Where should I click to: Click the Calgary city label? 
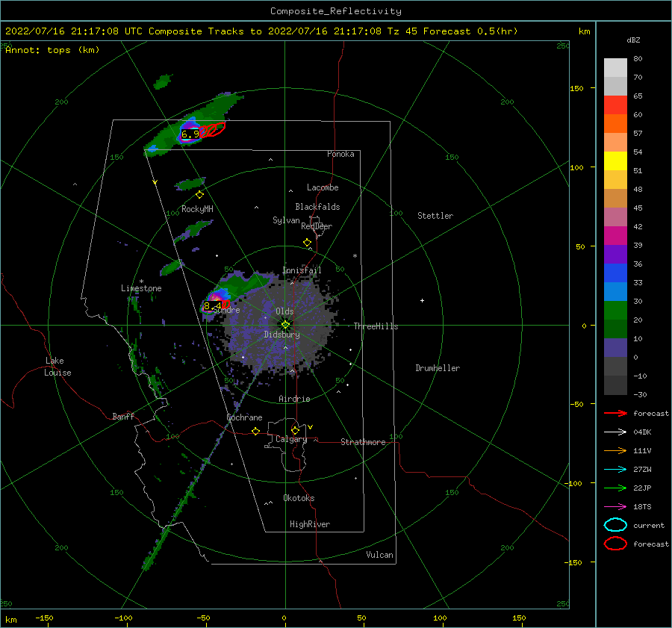(x=291, y=439)
